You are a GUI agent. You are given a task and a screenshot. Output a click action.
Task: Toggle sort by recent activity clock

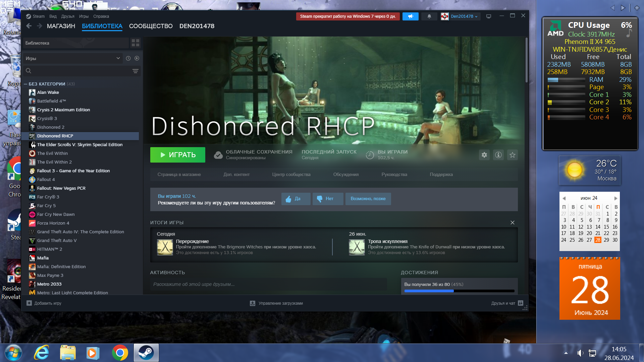point(128,58)
